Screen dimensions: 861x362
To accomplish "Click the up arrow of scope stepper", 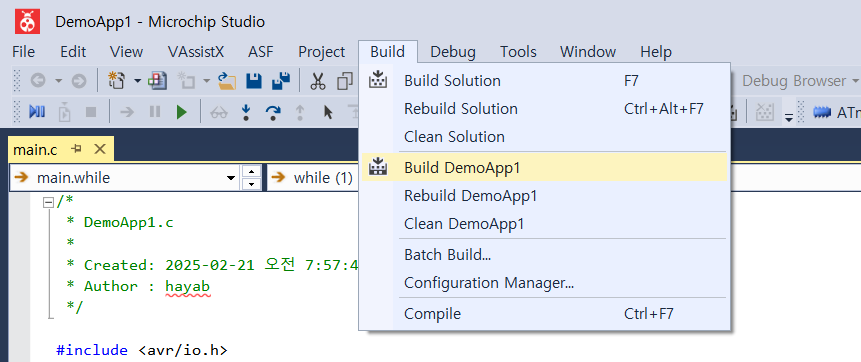I will click(251, 171).
